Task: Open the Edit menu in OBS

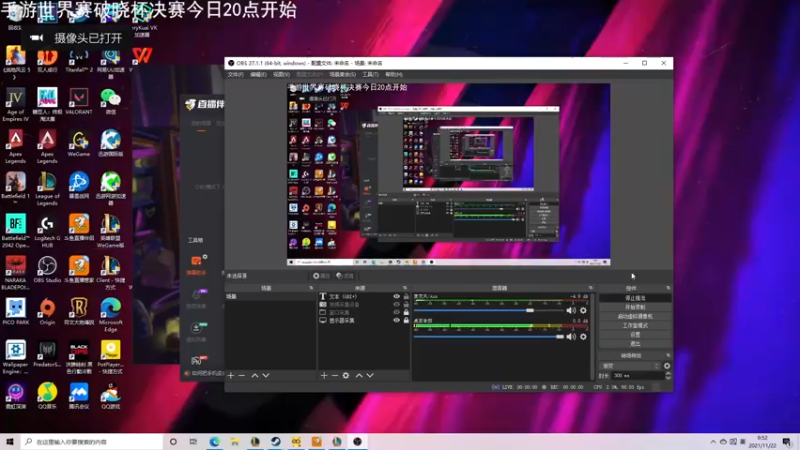Action: pos(258,74)
